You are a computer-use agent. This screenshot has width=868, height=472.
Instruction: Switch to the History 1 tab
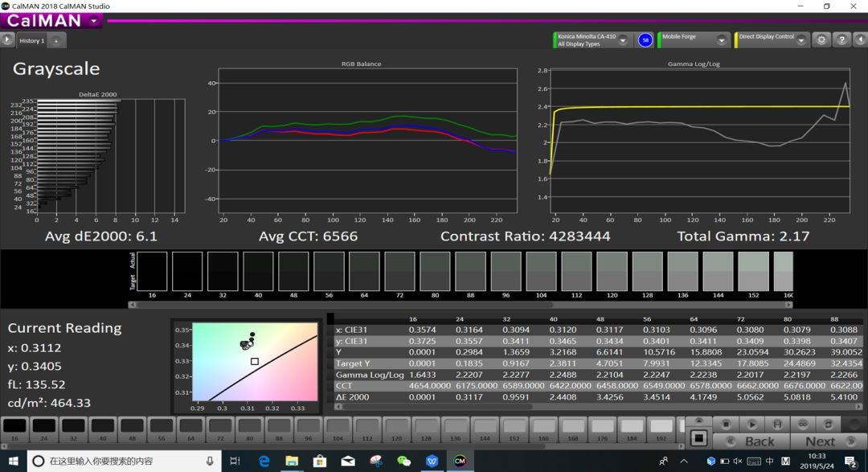(32, 40)
